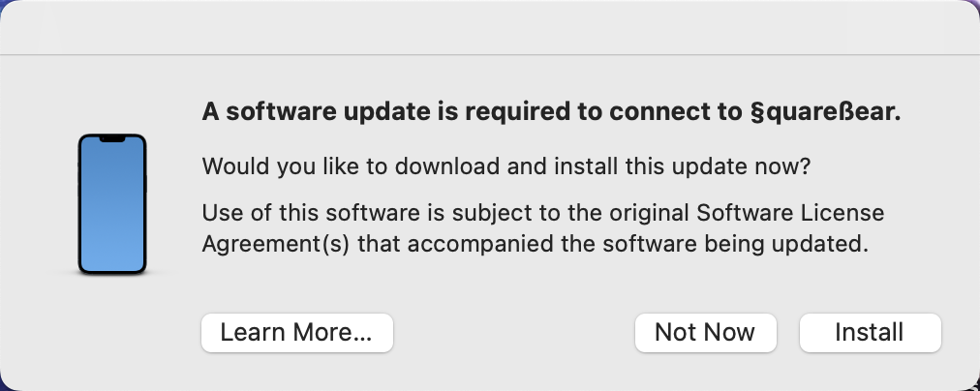Click the "Would you like to download" question

coord(505,166)
